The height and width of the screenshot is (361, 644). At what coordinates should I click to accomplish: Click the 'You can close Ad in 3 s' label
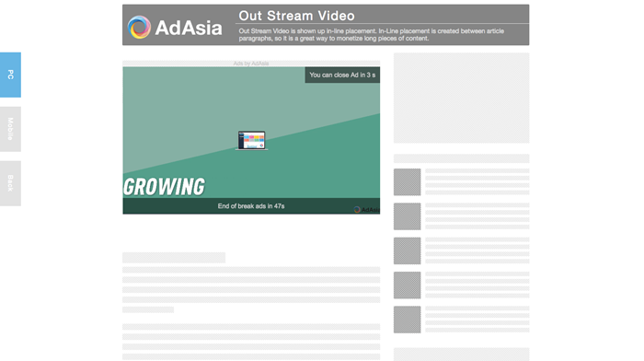pos(342,75)
